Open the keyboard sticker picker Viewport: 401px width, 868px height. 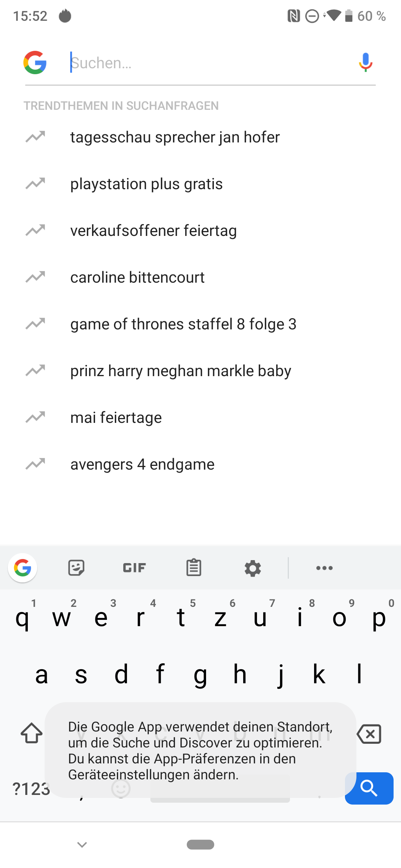coord(76,568)
